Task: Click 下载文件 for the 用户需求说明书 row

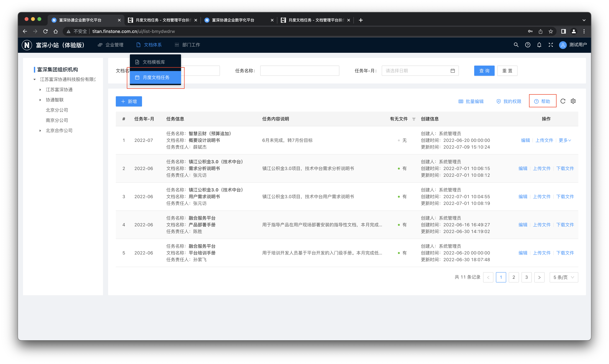Action: pos(565,197)
